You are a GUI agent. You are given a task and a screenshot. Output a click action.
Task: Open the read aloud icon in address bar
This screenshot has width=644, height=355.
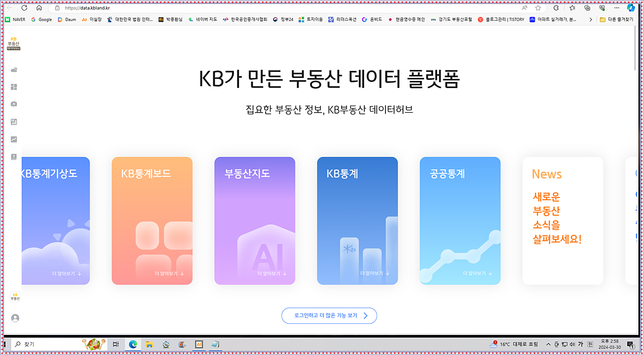pos(525,8)
